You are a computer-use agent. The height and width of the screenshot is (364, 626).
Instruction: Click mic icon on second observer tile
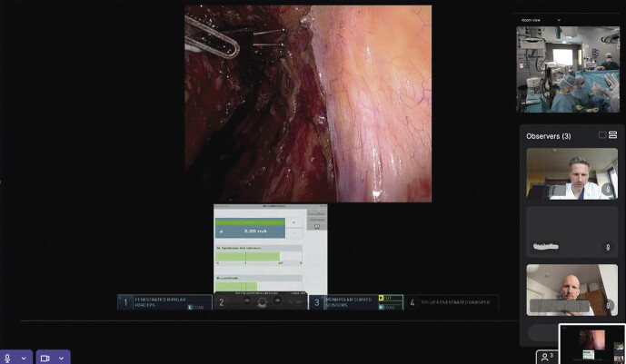[x=609, y=247]
